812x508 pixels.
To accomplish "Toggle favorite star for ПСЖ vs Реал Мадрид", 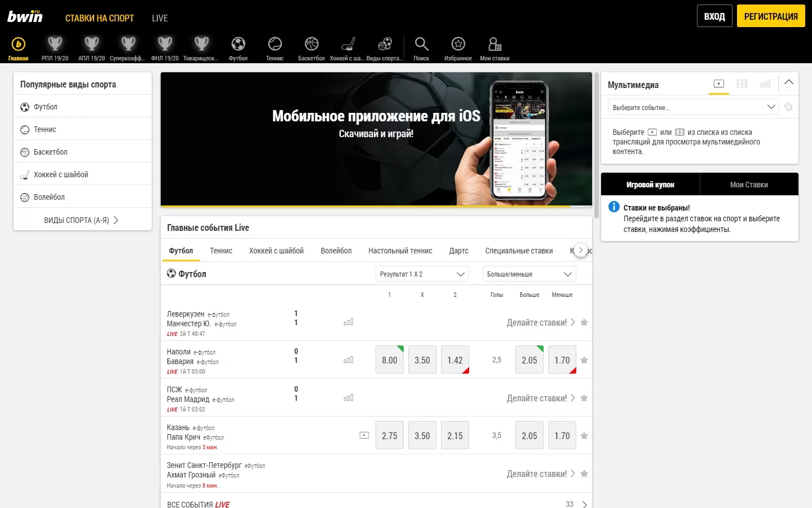I will [584, 398].
